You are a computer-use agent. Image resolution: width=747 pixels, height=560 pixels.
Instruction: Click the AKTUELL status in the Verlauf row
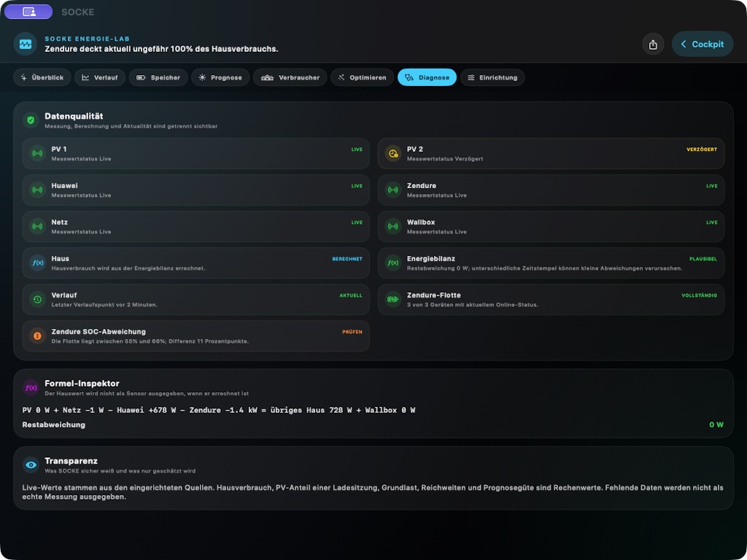click(x=351, y=296)
